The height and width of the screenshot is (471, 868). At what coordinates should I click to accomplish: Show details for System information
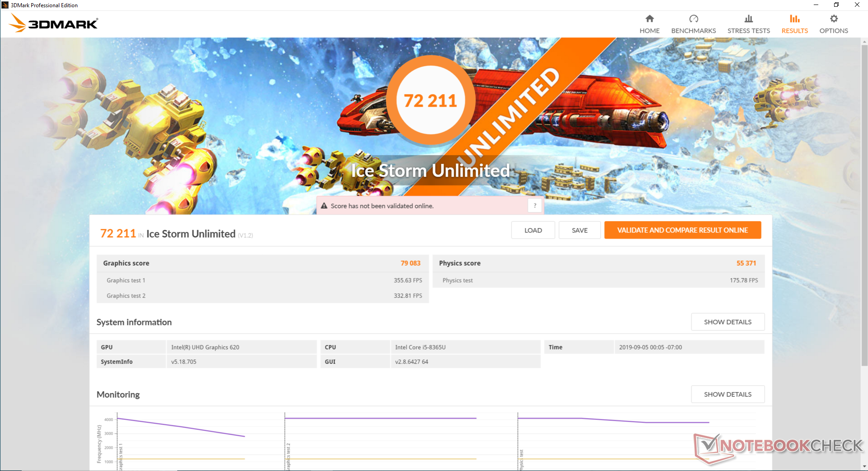coord(727,322)
